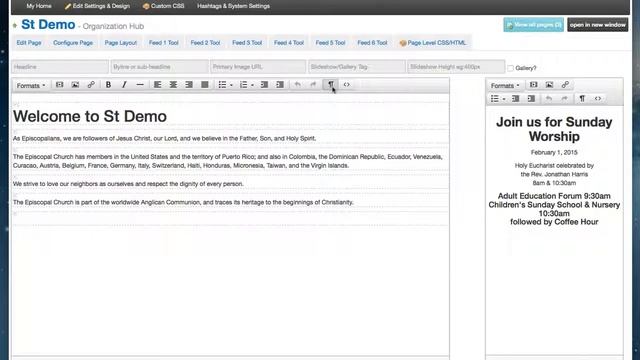Viewport: 640px width, 360px height.
Task: Insert video in sidebar editor toolbar
Action: (x=533, y=85)
